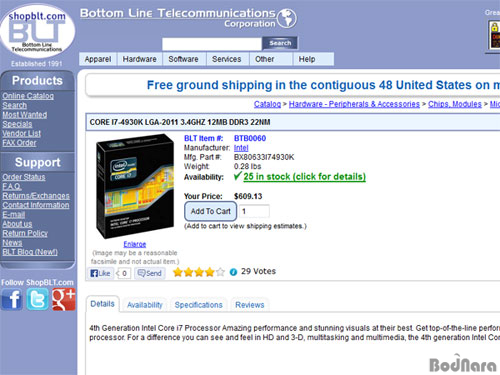Image resolution: width=500 pixels, height=375 pixels.
Task: Rate using the gold star rating
Action: pyautogui.click(x=199, y=272)
